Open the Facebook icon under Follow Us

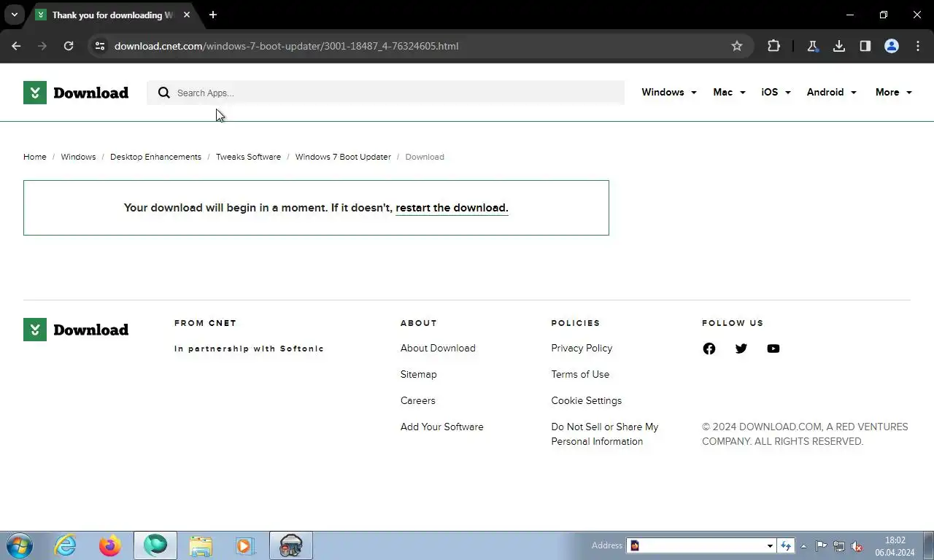[x=709, y=349]
